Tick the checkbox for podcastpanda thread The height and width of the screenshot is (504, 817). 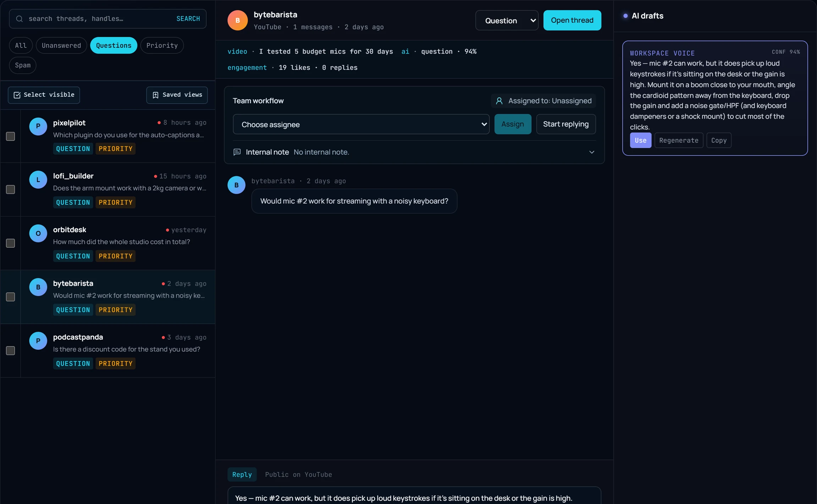pos(11,350)
